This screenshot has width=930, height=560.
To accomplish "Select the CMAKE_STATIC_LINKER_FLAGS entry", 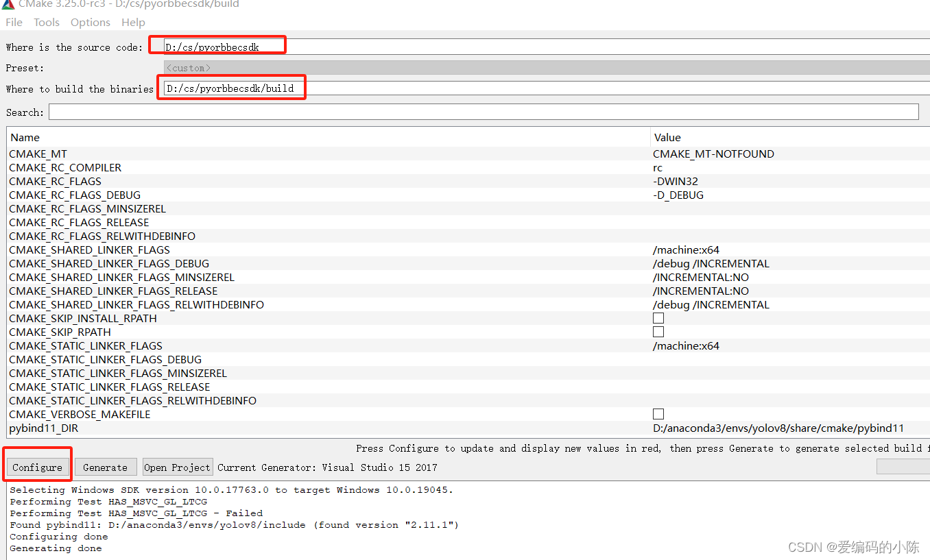I will (x=86, y=345).
